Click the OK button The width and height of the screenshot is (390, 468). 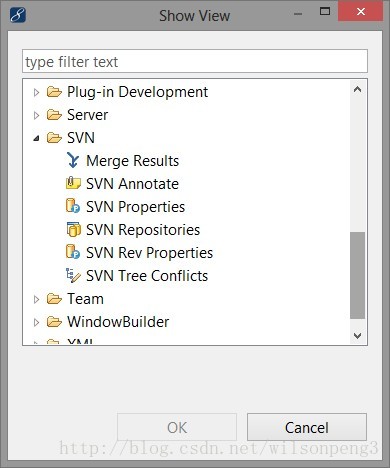tap(177, 427)
